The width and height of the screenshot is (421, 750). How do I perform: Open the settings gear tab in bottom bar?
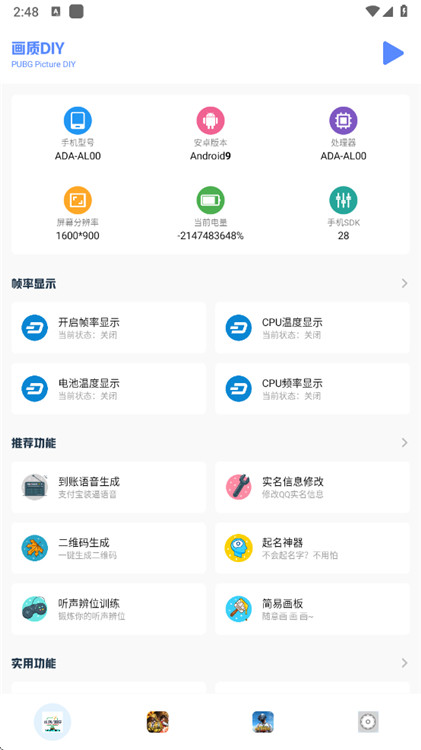pyautogui.click(x=368, y=722)
